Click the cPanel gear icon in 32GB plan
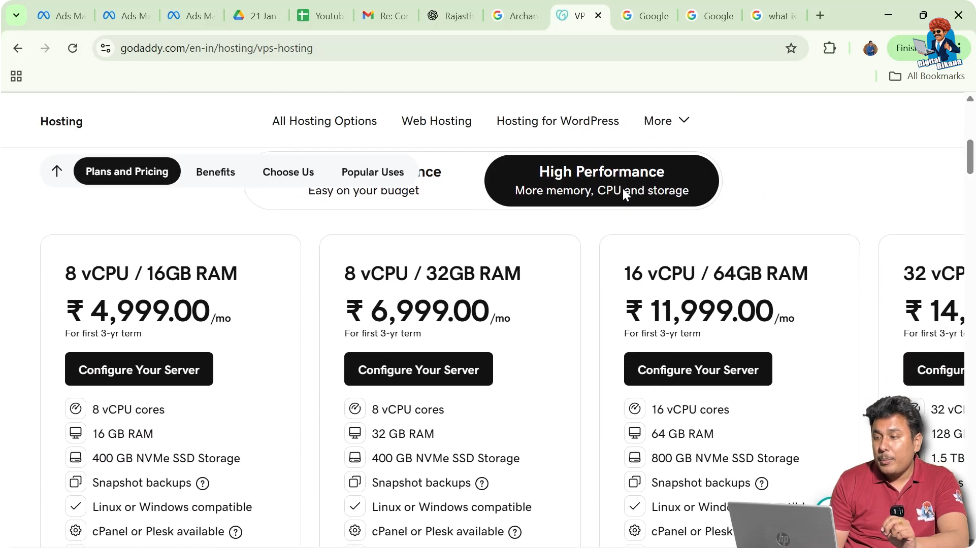 pos(355,531)
